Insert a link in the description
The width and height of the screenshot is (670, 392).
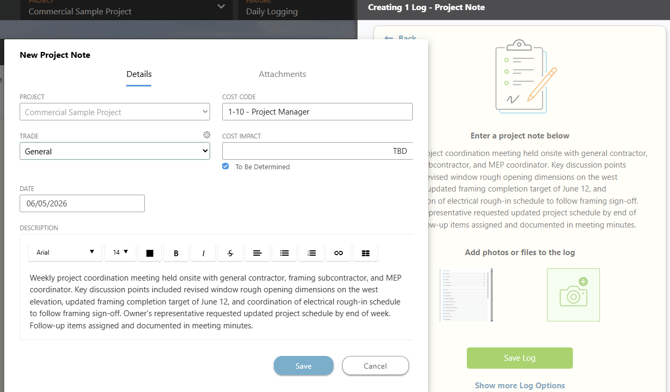[x=338, y=253]
